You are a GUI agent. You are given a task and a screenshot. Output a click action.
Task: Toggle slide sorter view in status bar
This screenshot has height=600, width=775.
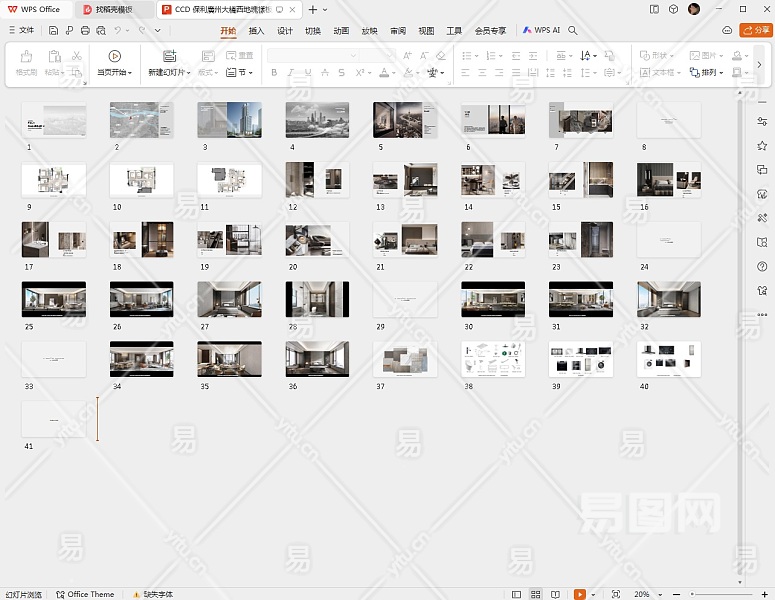536,594
